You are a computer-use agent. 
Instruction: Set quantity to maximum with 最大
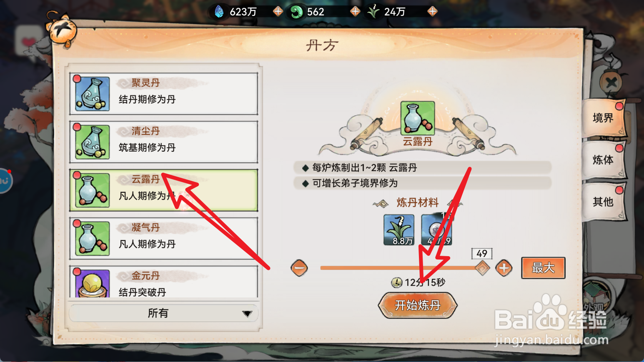coord(543,268)
